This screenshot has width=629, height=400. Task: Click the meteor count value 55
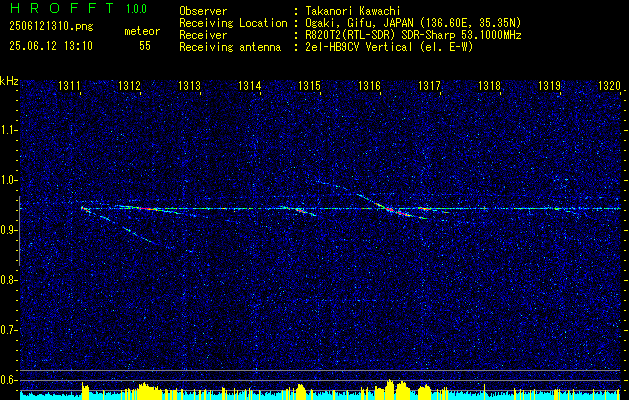(x=145, y=46)
